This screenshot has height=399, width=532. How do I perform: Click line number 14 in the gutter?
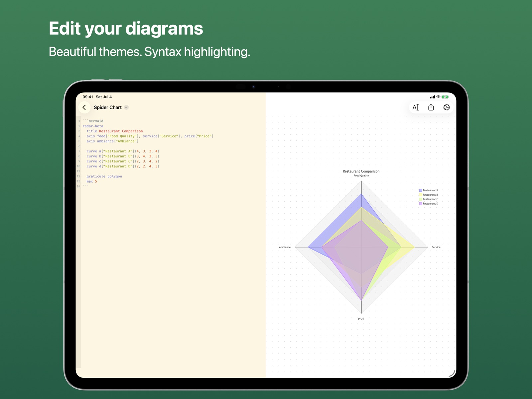click(x=78, y=186)
